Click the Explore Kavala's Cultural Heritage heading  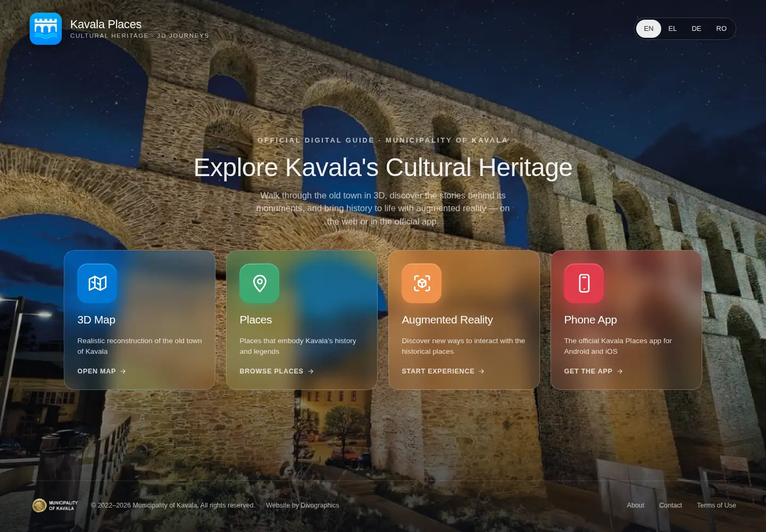point(383,168)
